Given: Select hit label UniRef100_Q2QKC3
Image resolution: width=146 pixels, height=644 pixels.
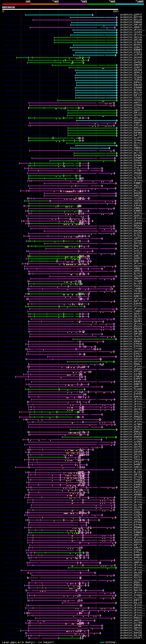Looking at the screenshot, I should [131, 48].
